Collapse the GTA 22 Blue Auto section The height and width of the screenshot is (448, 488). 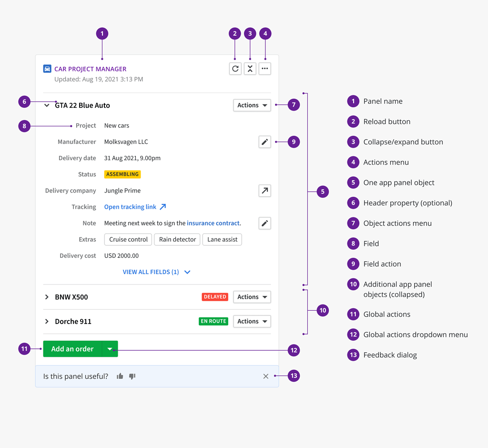click(x=46, y=105)
